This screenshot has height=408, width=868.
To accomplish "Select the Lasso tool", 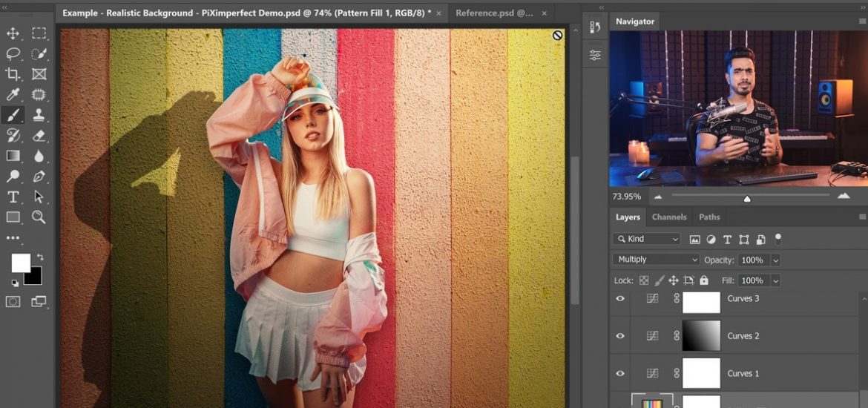I will (13, 53).
